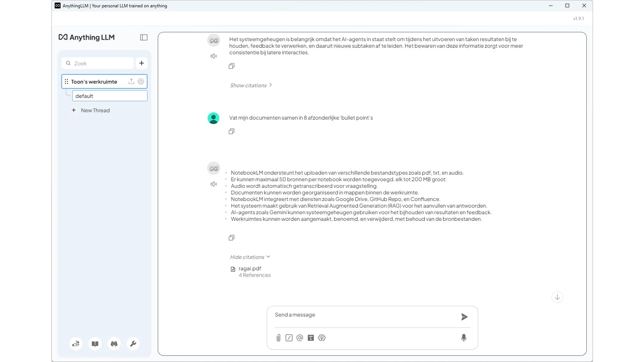Click the bullet about Retrieval Augmented Generation

359,206
